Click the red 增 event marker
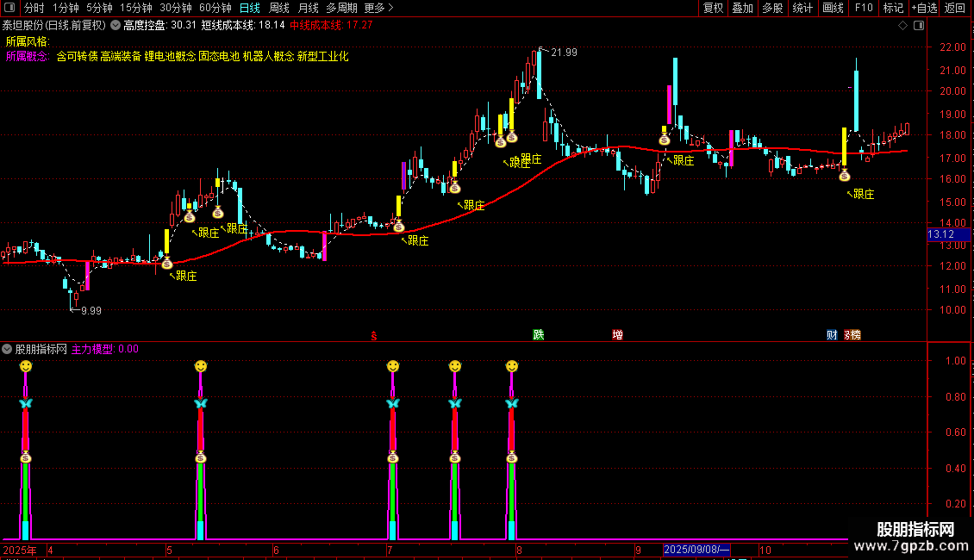The image size is (974, 560). coord(617,334)
